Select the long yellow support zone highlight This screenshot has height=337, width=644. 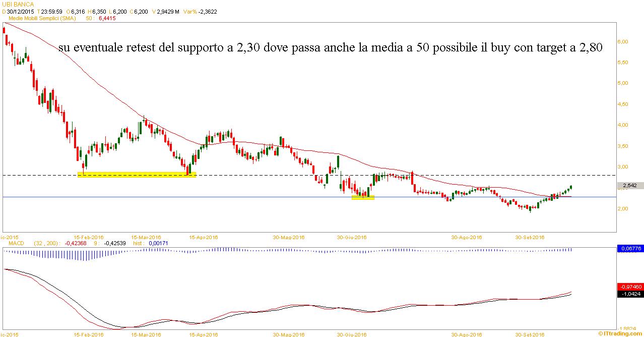137,175
